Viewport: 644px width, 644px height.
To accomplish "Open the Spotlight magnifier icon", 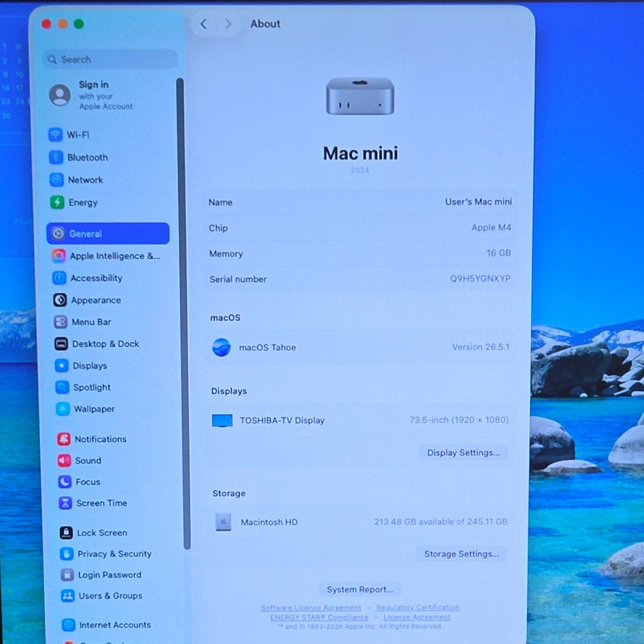I will [x=62, y=387].
